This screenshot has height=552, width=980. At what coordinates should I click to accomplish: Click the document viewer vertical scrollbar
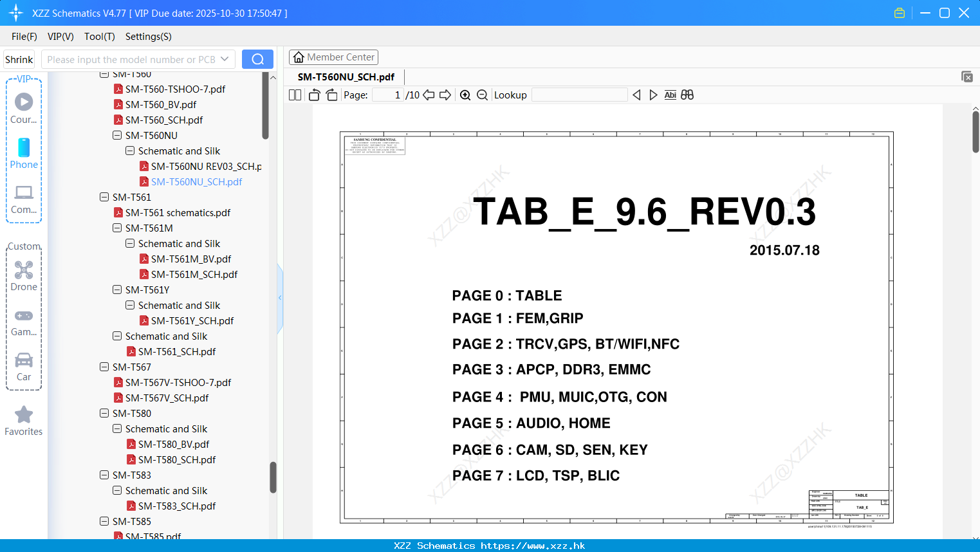(975, 132)
